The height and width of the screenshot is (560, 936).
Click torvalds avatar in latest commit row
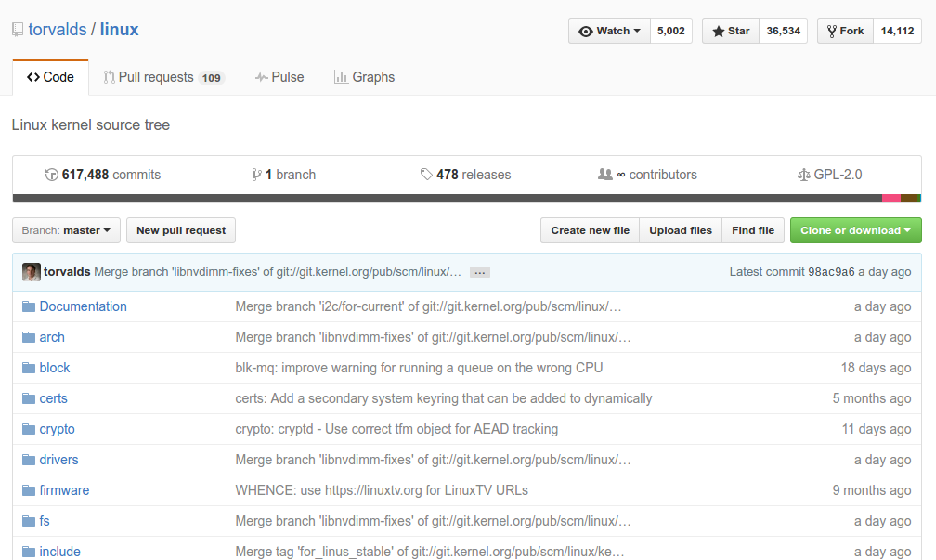(31, 271)
